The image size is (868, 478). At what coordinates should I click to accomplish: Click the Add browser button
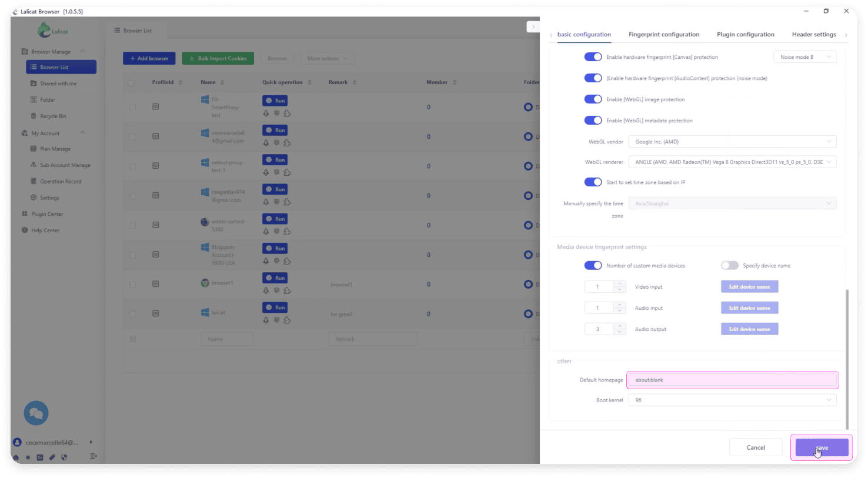pos(149,58)
